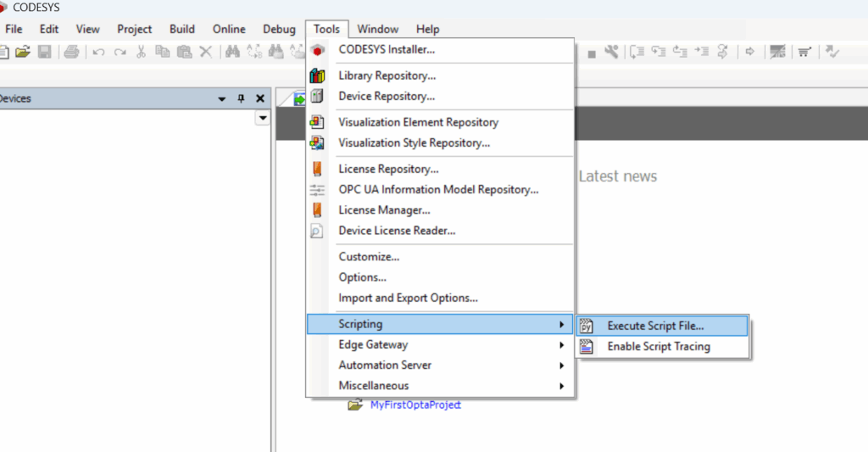Pin the Devices panel with pushpin
The width and height of the screenshot is (868, 452).
(x=241, y=98)
